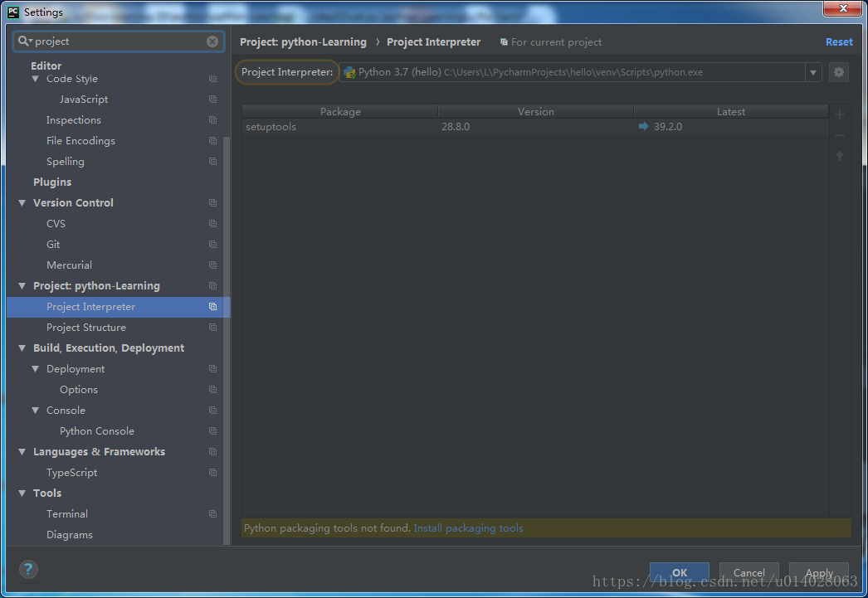
Task: Click the upgrade package arrow icon
Action: click(x=840, y=156)
